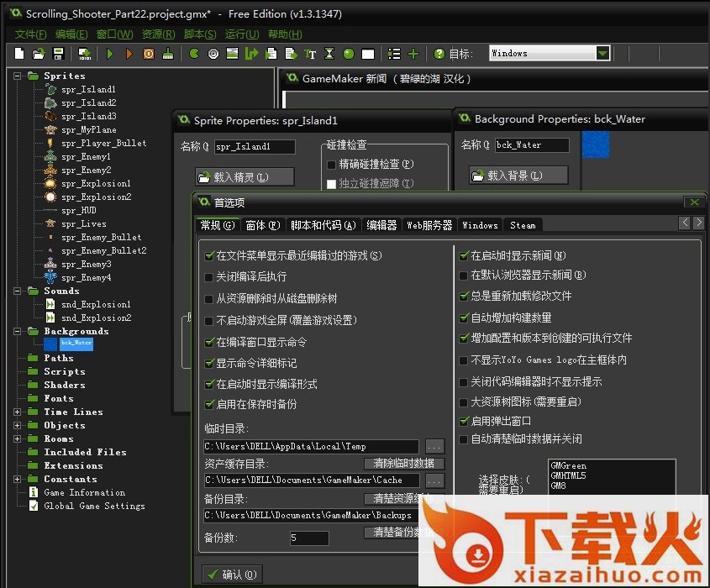Click 确认 button in preferences

coord(232,575)
